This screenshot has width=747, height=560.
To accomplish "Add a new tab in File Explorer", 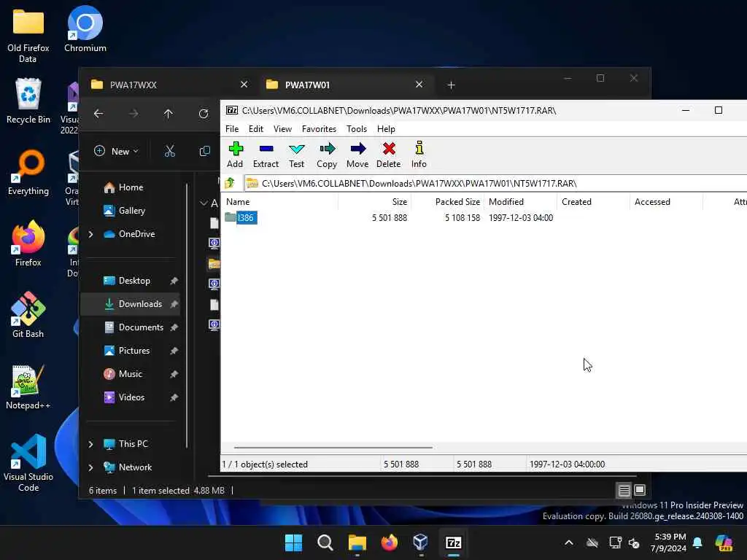I will tap(451, 85).
